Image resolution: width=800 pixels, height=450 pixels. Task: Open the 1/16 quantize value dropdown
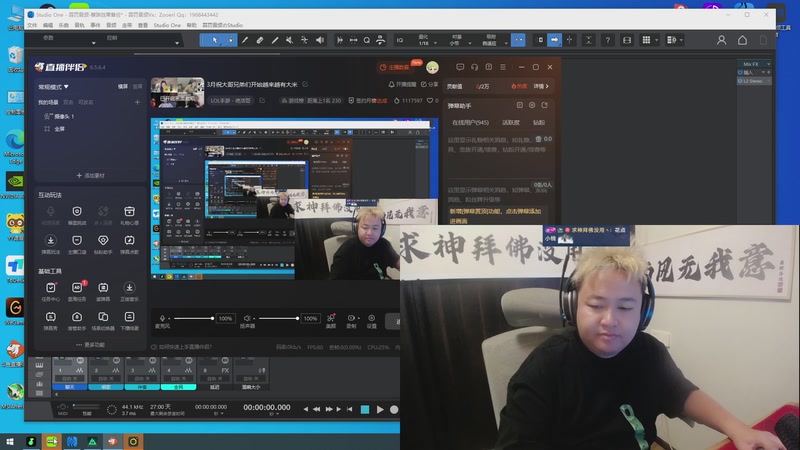435,43
